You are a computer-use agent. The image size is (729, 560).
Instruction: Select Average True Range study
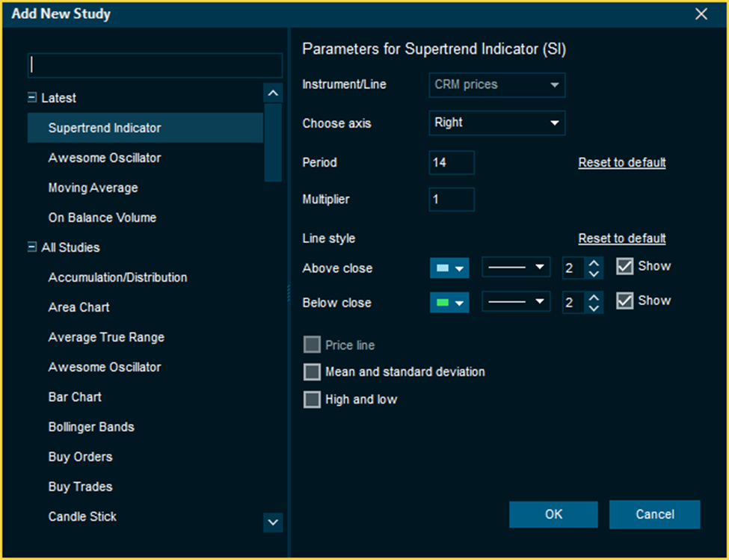click(x=106, y=337)
